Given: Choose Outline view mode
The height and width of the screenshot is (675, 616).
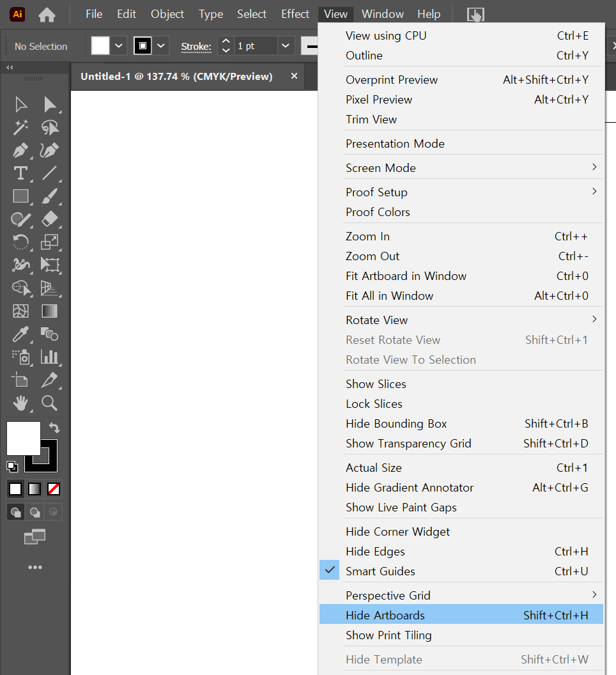Looking at the screenshot, I should (x=461, y=56).
